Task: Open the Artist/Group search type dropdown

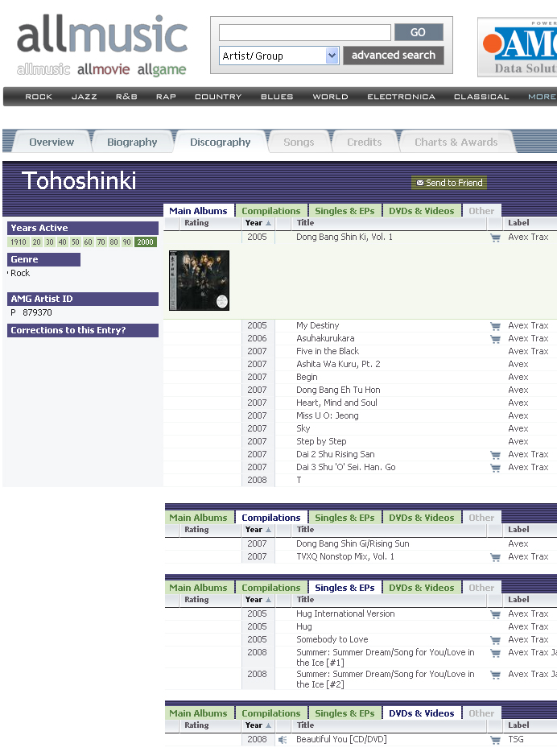Action: pyautogui.click(x=279, y=56)
